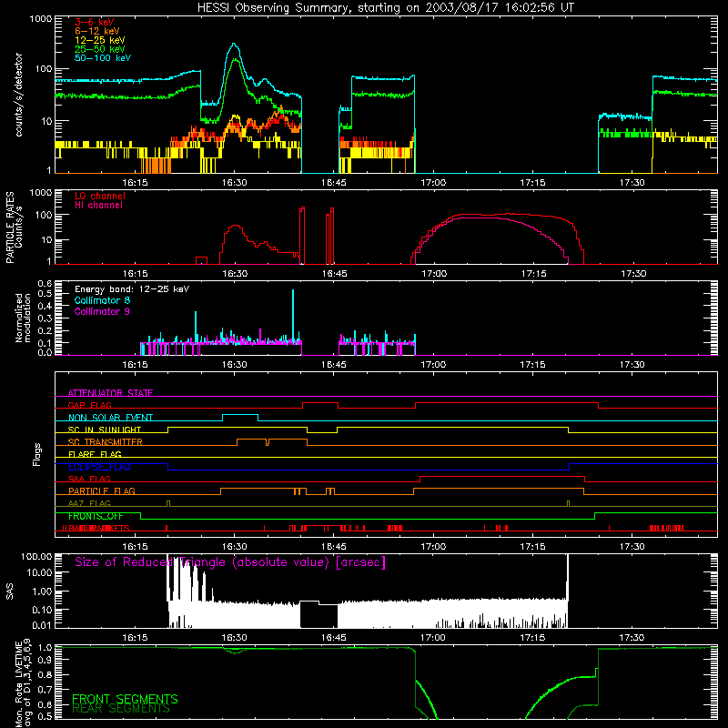Click the yellow 12-25 keV legend entry
This screenshot has width=728, height=728.
coord(100,40)
